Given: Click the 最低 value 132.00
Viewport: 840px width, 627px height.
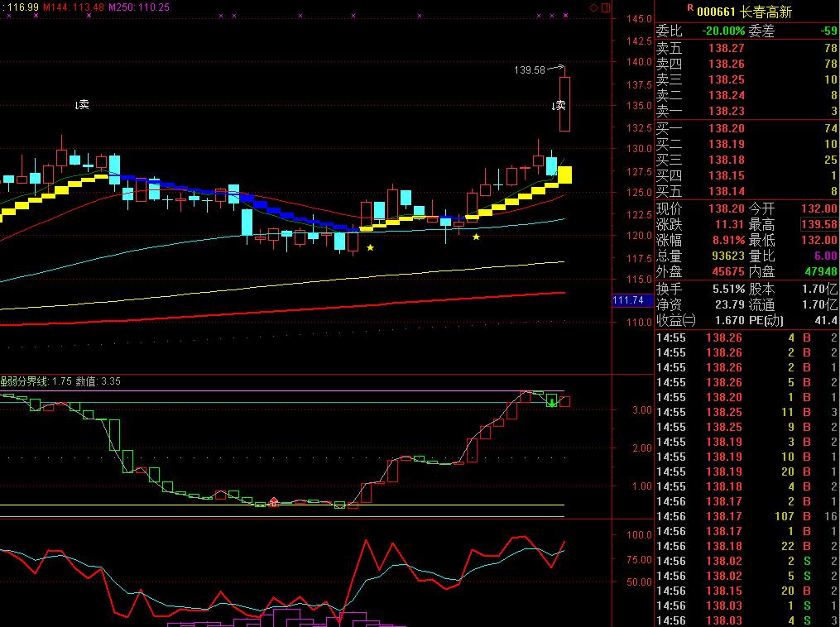Looking at the screenshot, I should click(819, 240).
